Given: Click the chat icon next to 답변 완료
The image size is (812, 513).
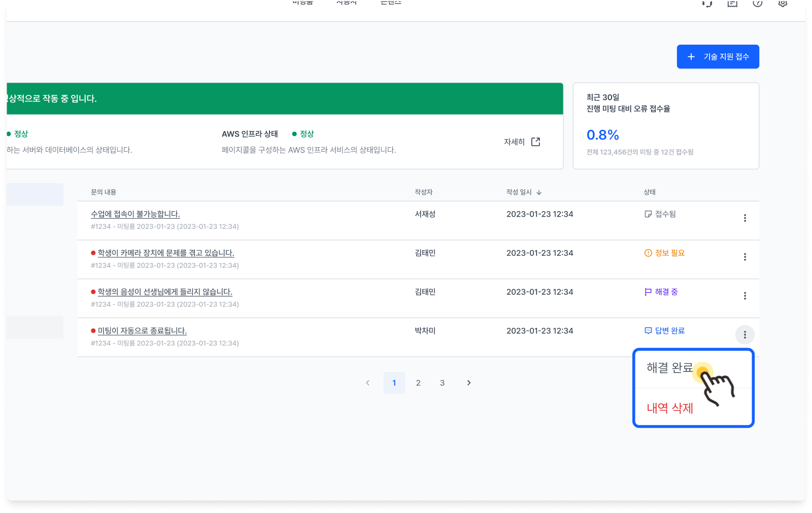Looking at the screenshot, I should click(x=648, y=331).
